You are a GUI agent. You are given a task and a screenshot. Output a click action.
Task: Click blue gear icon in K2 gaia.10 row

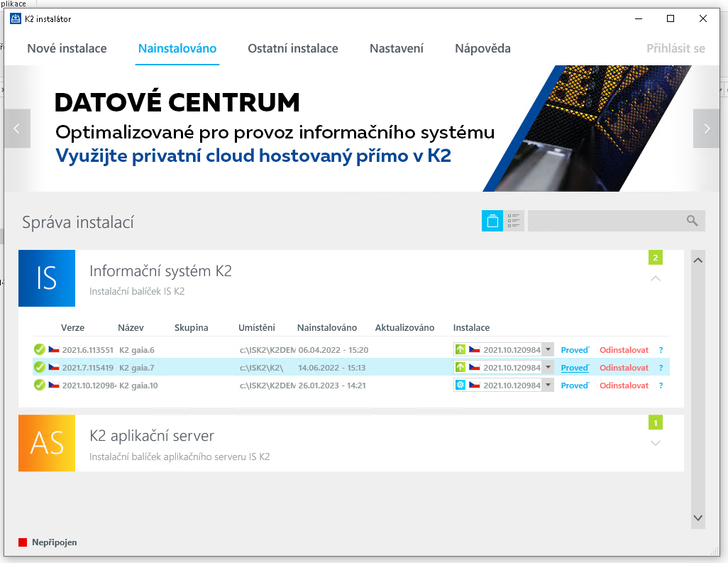(460, 386)
